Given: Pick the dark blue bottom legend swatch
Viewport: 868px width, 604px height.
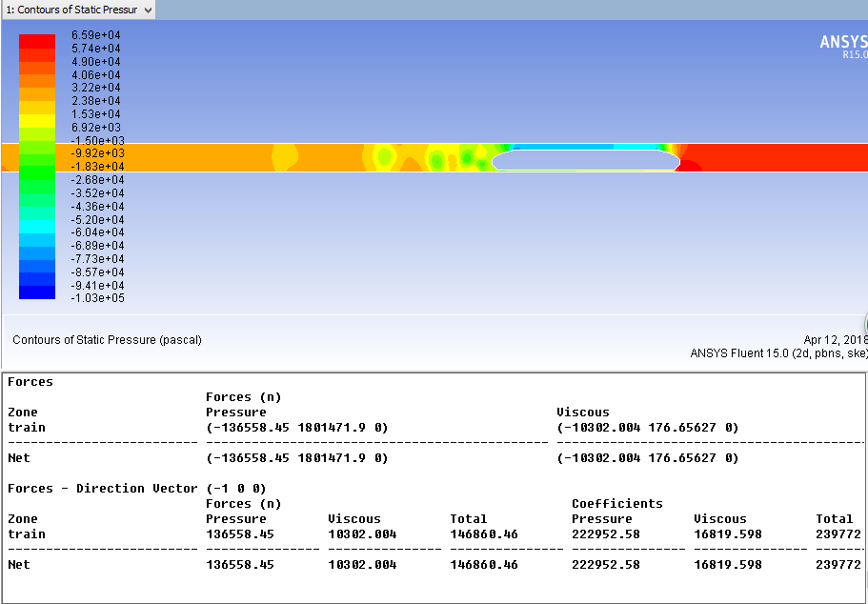Looking at the screenshot, I should pos(37,292).
